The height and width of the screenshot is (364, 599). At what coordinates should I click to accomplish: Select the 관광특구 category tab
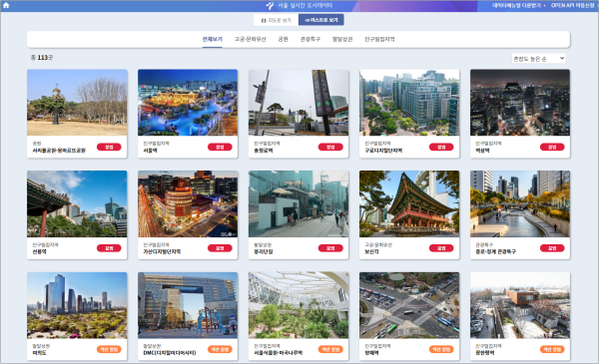coord(309,39)
